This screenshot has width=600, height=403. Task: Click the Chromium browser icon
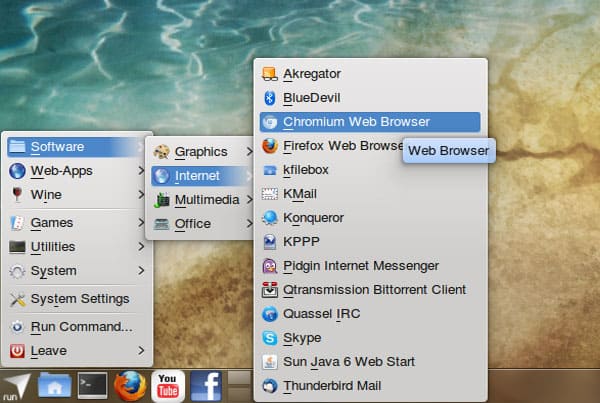point(270,122)
